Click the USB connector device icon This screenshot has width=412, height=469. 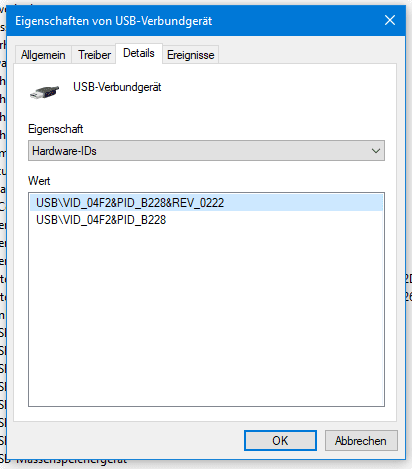(44, 92)
